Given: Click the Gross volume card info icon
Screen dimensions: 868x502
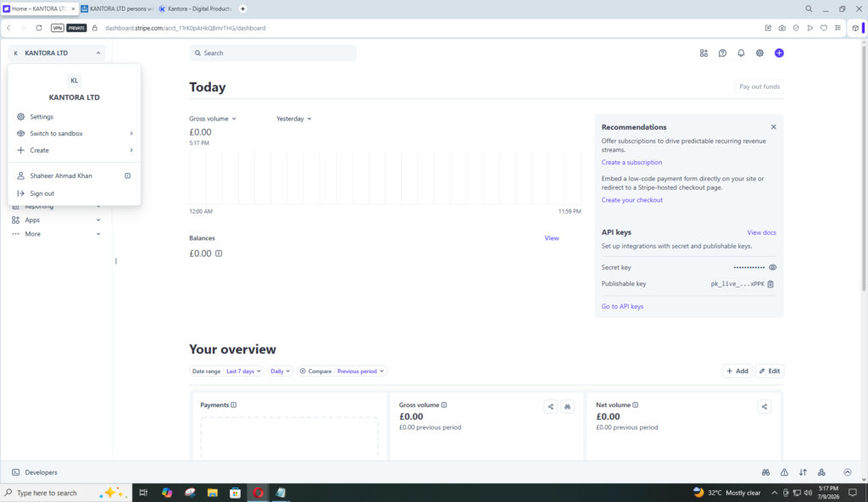Looking at the screenshot, I should coord(444,405).
